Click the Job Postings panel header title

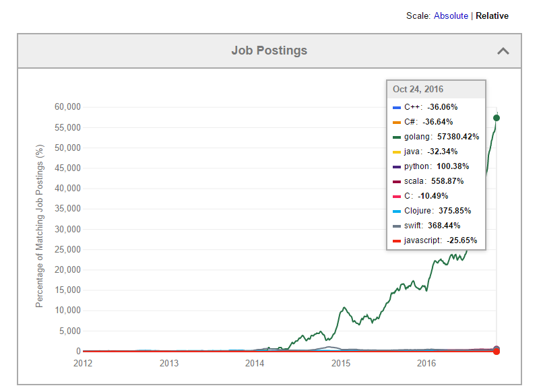tap(269, 51)
